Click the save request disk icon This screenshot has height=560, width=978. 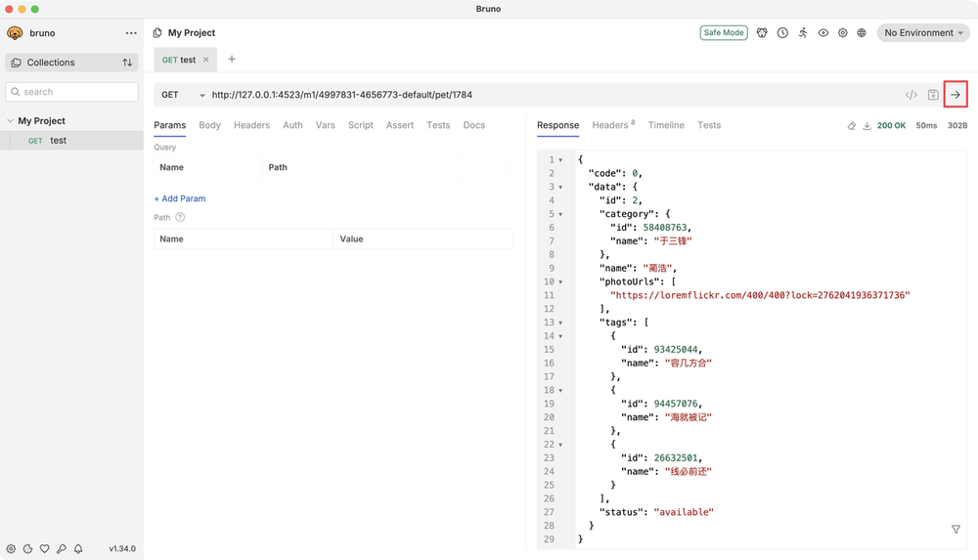pos(933,95)
